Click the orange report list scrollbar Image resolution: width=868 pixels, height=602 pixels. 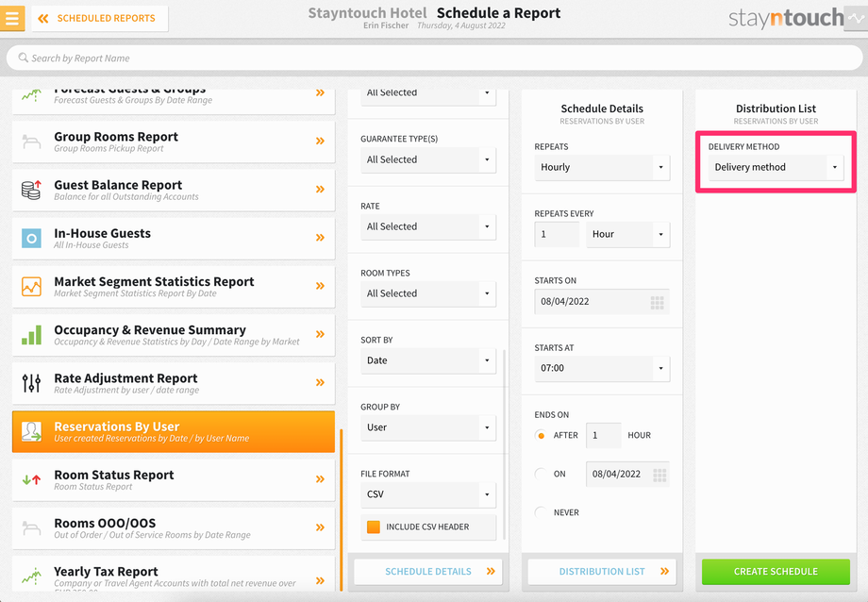pos(341,510)
